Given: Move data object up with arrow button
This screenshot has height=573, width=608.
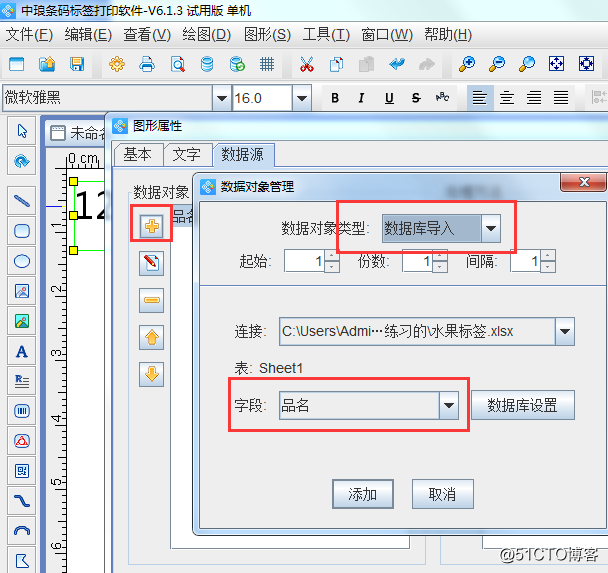Looking at the screenshot, I should click(x=152, y=337).
